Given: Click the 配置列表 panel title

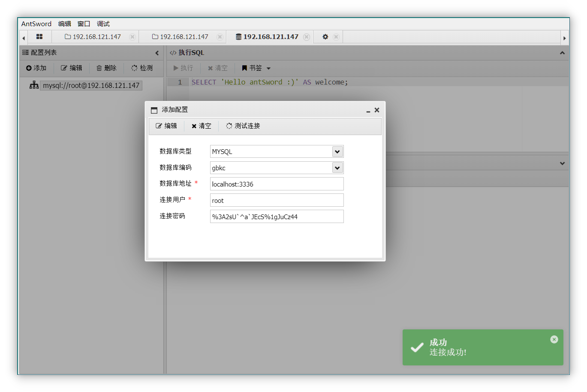Looking at the screenshot, I should tap(44, 52).
